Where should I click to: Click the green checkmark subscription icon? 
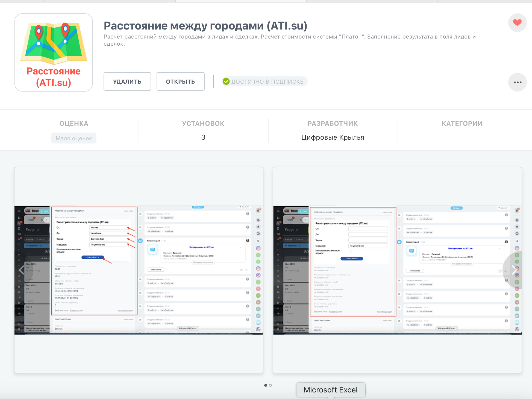[226, 81]
